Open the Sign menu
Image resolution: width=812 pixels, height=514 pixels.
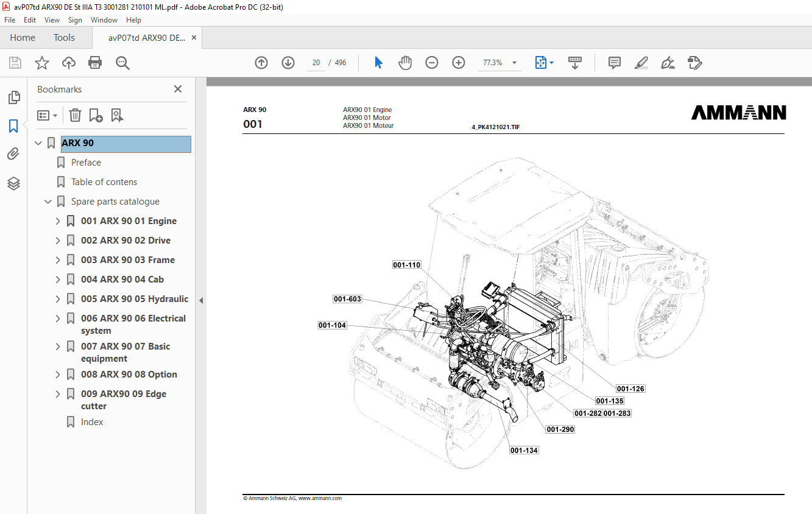coord(75,20)
